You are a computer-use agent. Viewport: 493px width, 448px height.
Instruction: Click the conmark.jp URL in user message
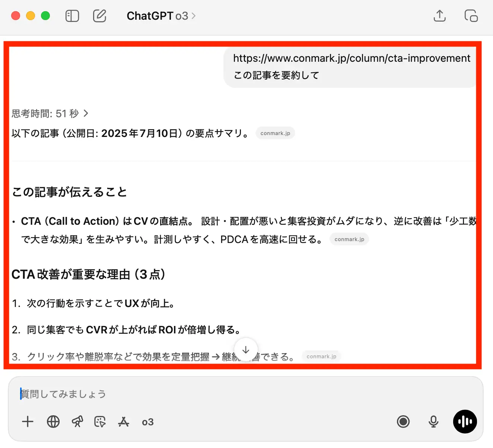(352, 58)
